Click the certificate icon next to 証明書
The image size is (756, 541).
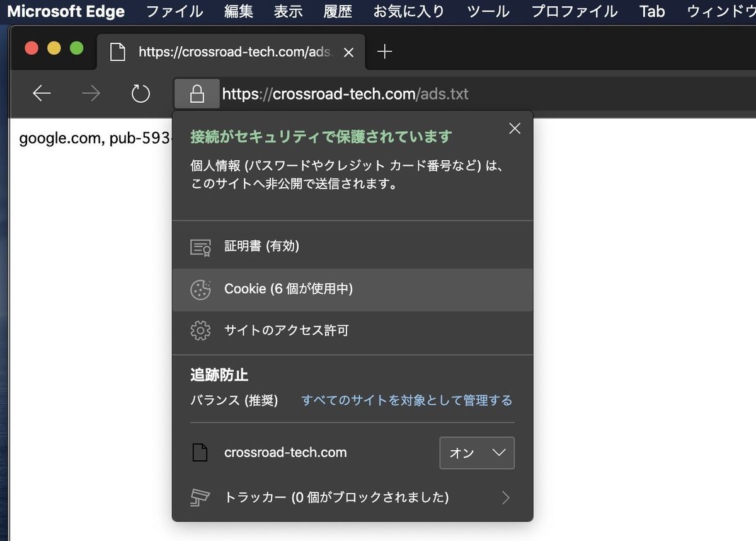click(x=200, y=247)
